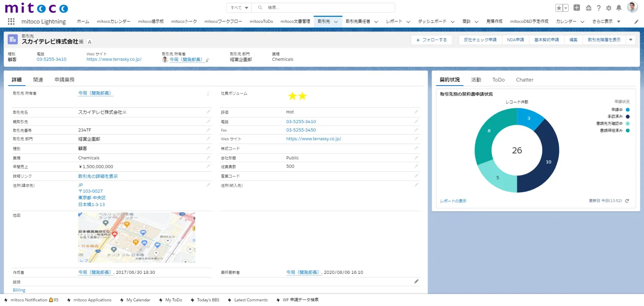
Task: View account hierarchy icon beside account name
Action: coord(89,42)
